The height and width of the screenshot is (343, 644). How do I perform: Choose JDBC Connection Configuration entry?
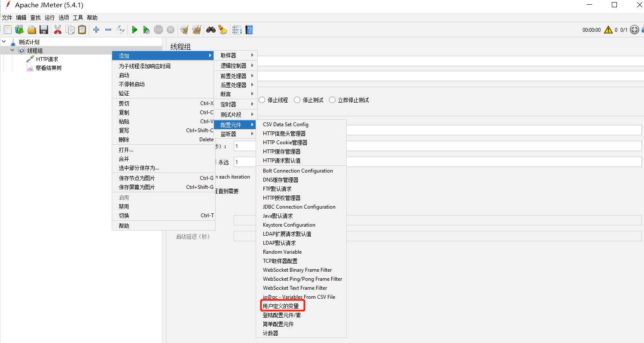tap(299, 207)
